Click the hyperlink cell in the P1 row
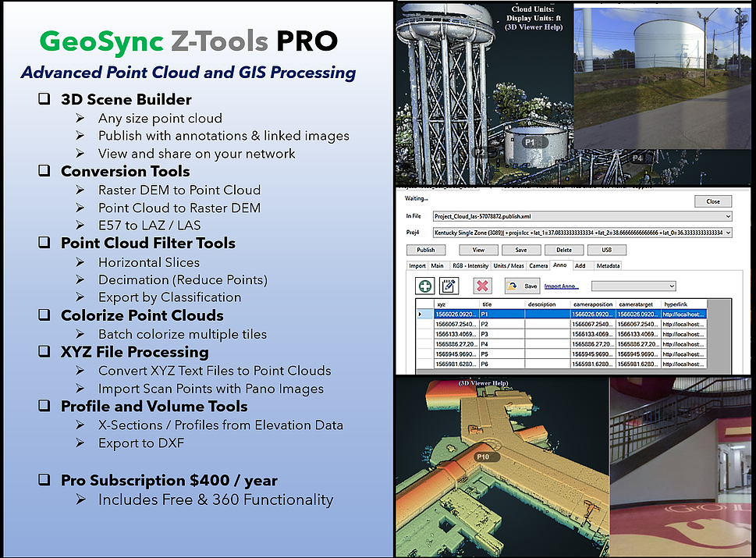Image resolution: width=756 pixels, height=558 pixels. (683, 314)
